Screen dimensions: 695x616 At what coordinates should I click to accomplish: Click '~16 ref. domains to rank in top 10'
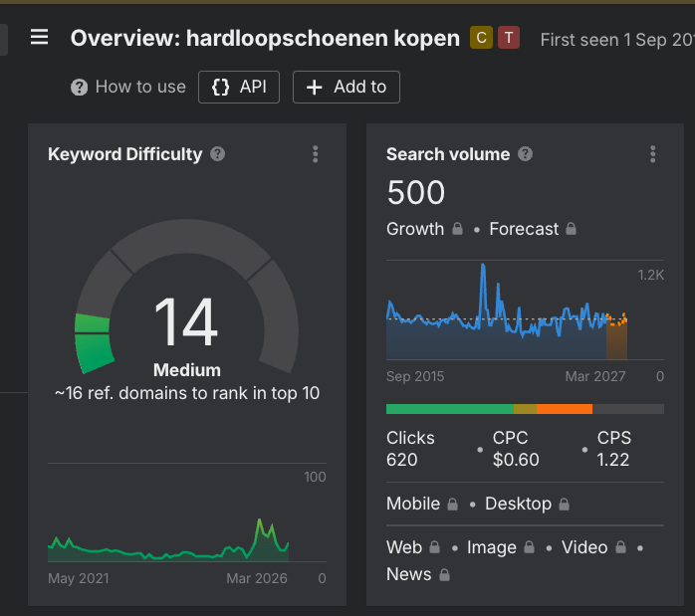pyautogui.click(x=186, y=393)
